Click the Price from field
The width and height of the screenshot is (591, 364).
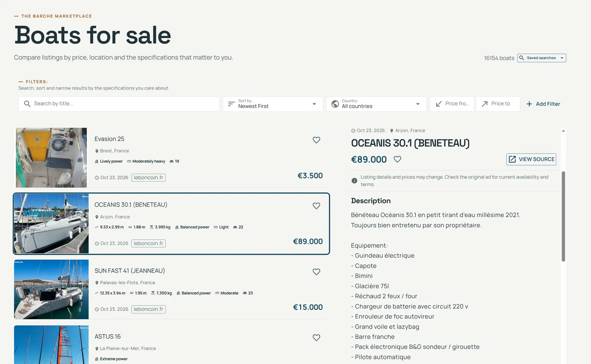tap(452, 104)
